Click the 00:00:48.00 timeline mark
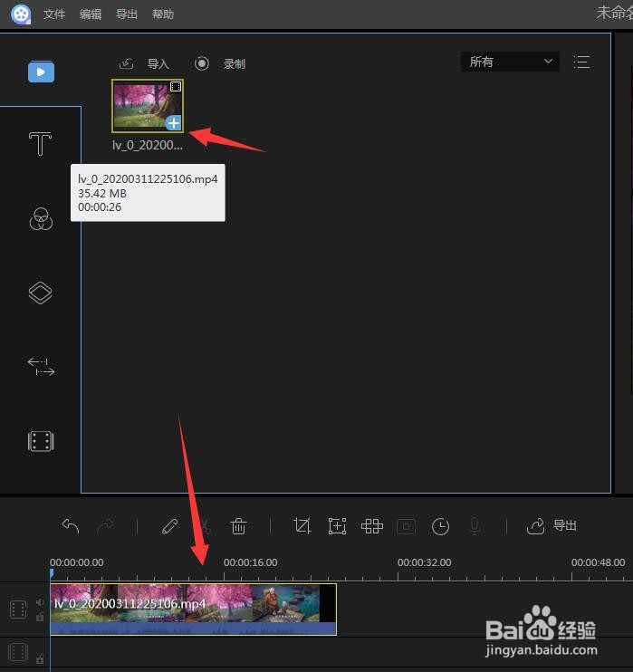The width and height of the screenshot is (633, 672). [x=599, y=562]
